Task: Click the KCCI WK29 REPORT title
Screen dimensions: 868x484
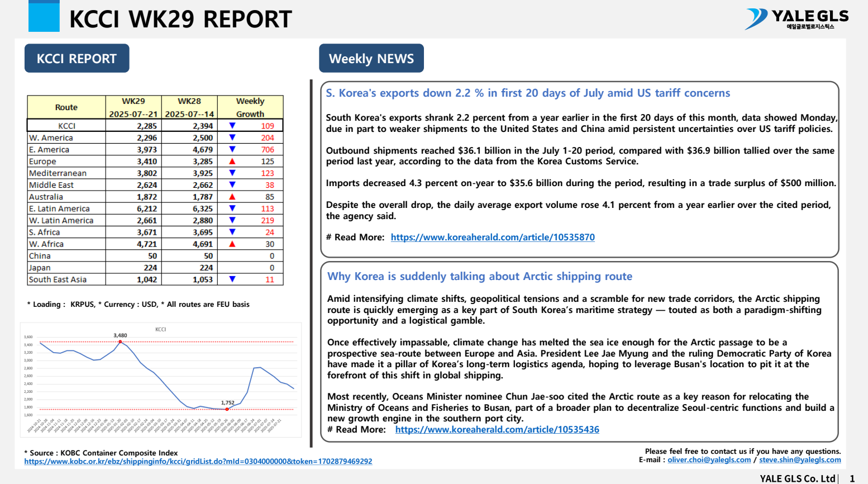Action: (x=180, y=19)
